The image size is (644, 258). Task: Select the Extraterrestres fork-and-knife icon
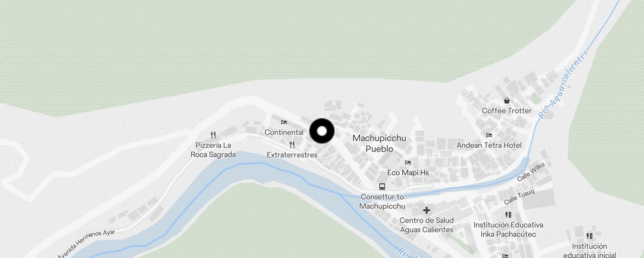coord(292,144)
